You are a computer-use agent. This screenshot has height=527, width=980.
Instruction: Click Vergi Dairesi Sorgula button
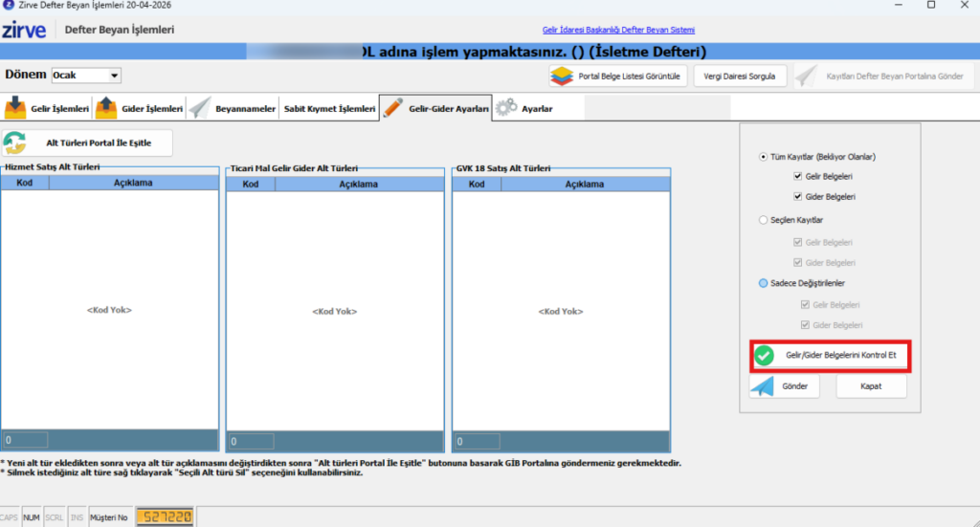pos(740,77)
